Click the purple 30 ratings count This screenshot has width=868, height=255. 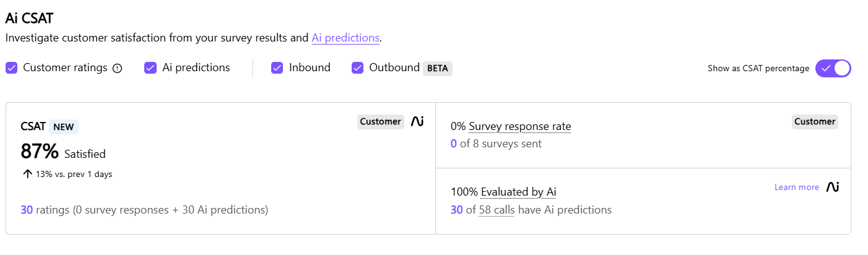(x=27, y=210)
